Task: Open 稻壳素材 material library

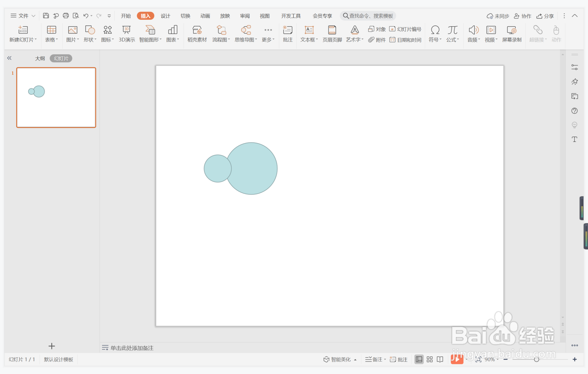Action: (x=197, y=34)
